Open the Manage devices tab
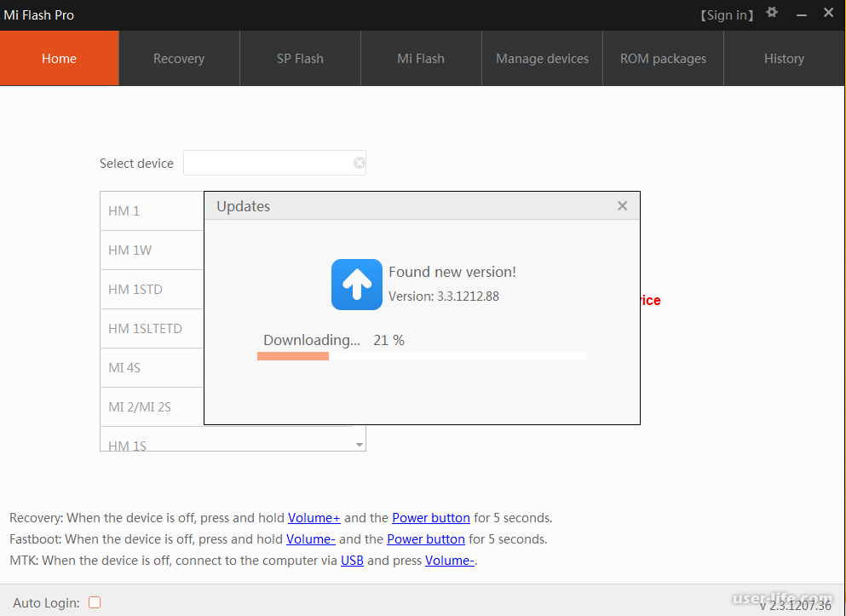The height and width of the screenshot is (616, 846). (x=542, y=58)
